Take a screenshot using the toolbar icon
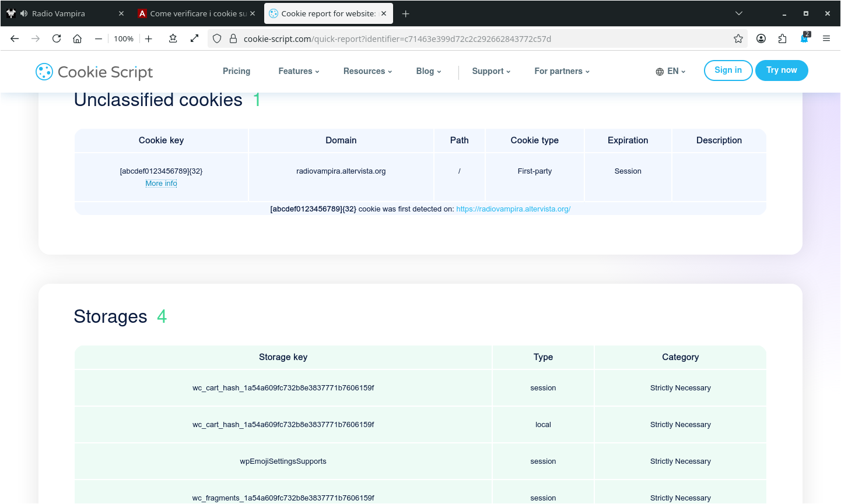 click(173, 38)
